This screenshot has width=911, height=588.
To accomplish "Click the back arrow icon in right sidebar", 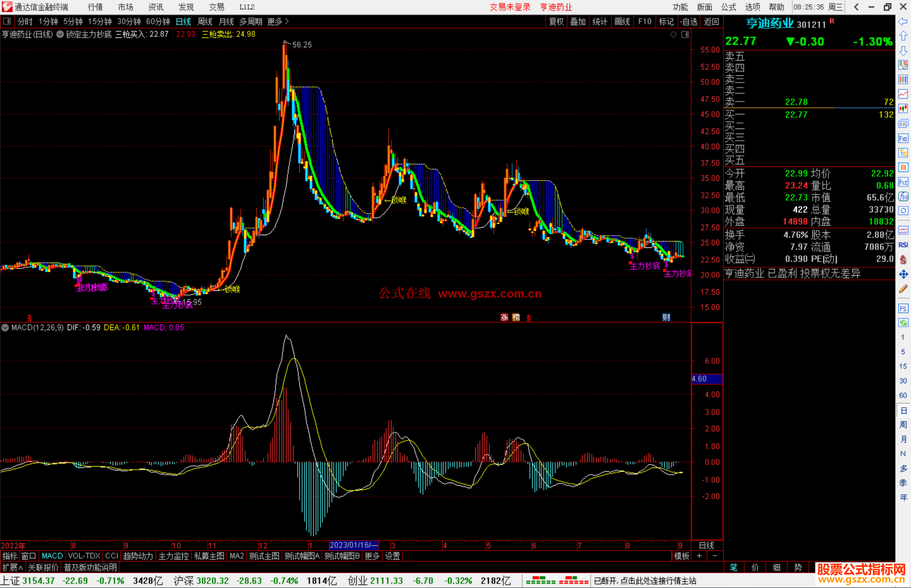I will [903, 21].
